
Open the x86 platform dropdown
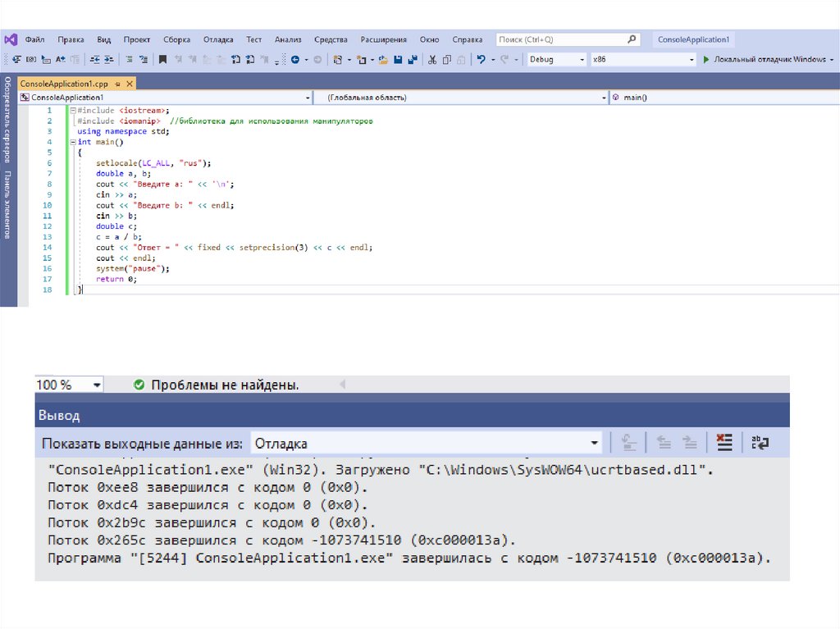coord(689,60)
